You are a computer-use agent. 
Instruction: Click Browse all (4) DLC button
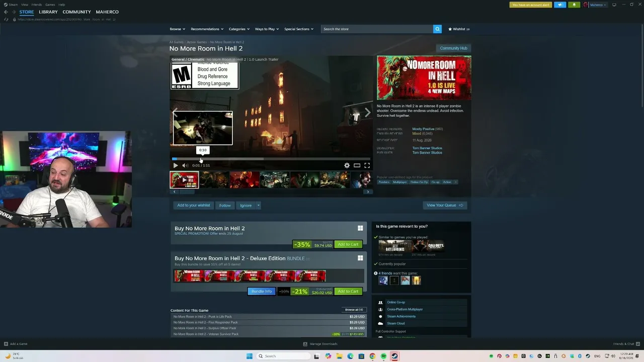[354, 310]
